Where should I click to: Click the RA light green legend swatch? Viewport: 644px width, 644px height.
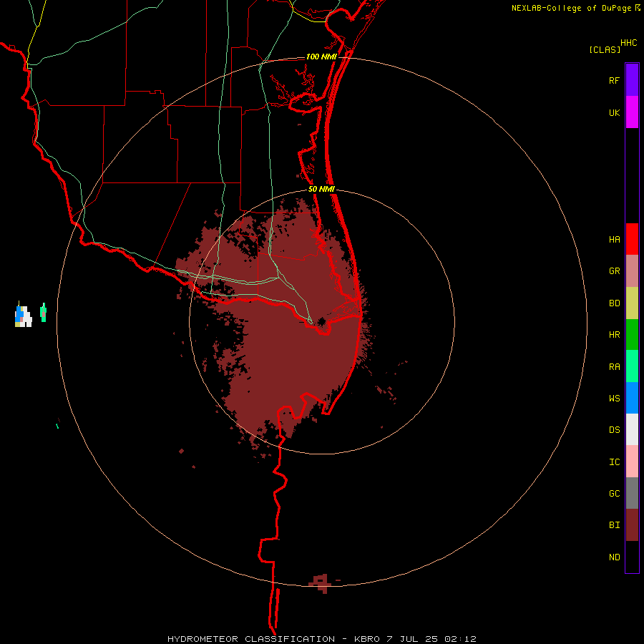632,366
